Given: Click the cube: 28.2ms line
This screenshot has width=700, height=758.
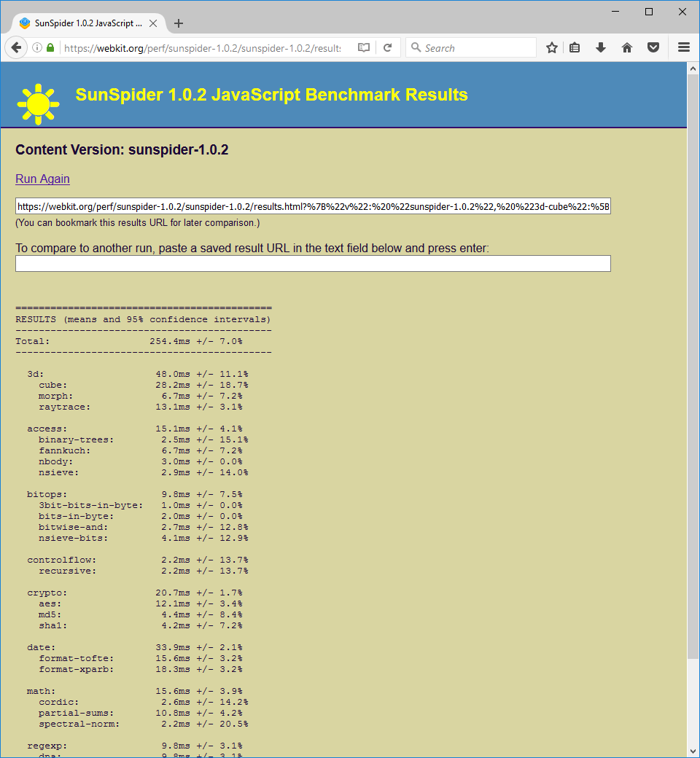Looking at the screenshot, I should (x=144, y=386).
